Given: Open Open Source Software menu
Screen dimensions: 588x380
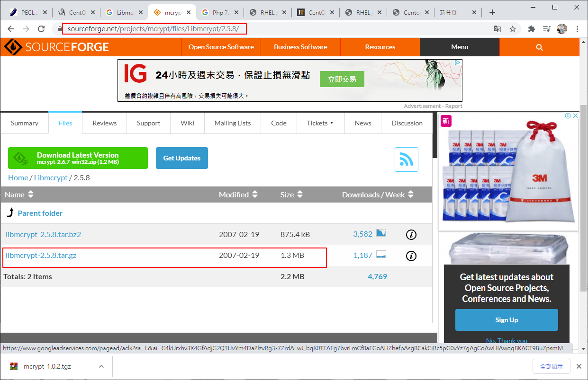Looking at the screenshot, I should pyautogui.click(x=221, y=47).
